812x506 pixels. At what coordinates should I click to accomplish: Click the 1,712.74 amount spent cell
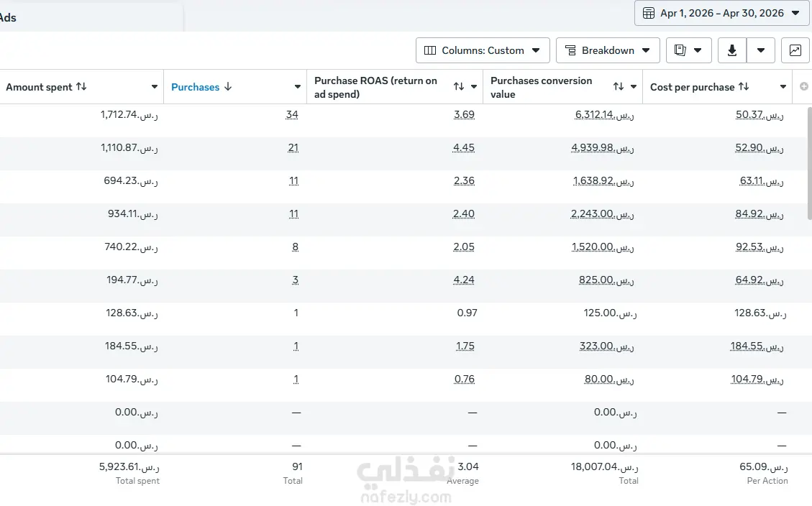point(129,114)
